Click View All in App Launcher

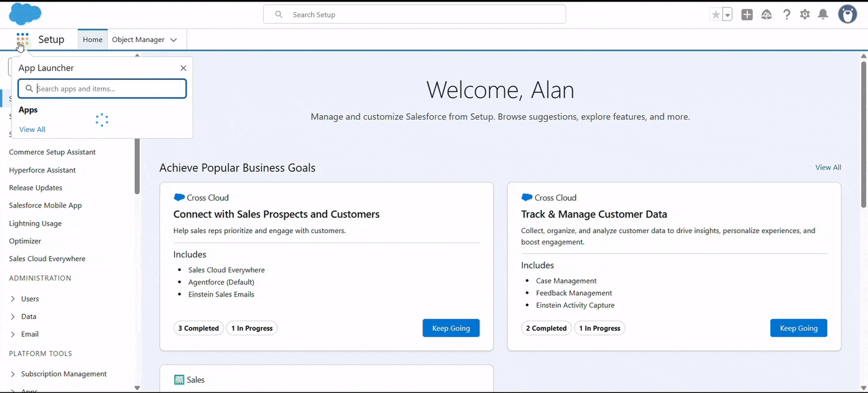pyautogui.click(x=33, y=129)
